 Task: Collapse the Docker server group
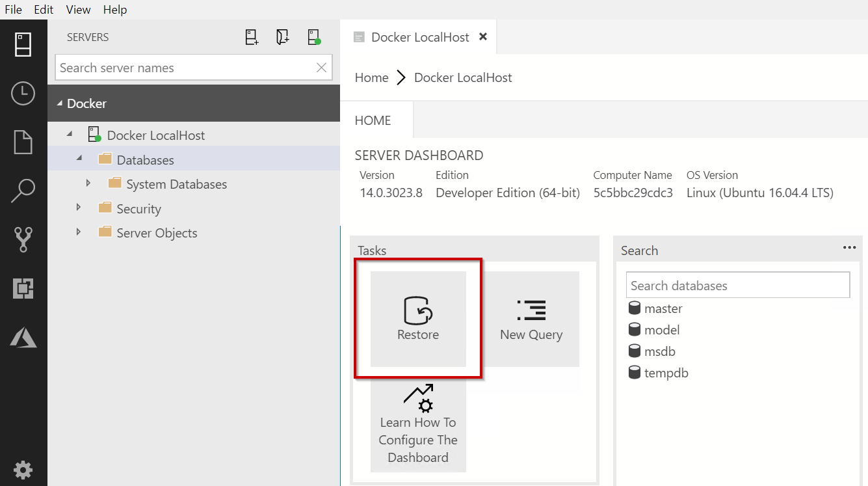pyautogui.click(x=60, y=103)
